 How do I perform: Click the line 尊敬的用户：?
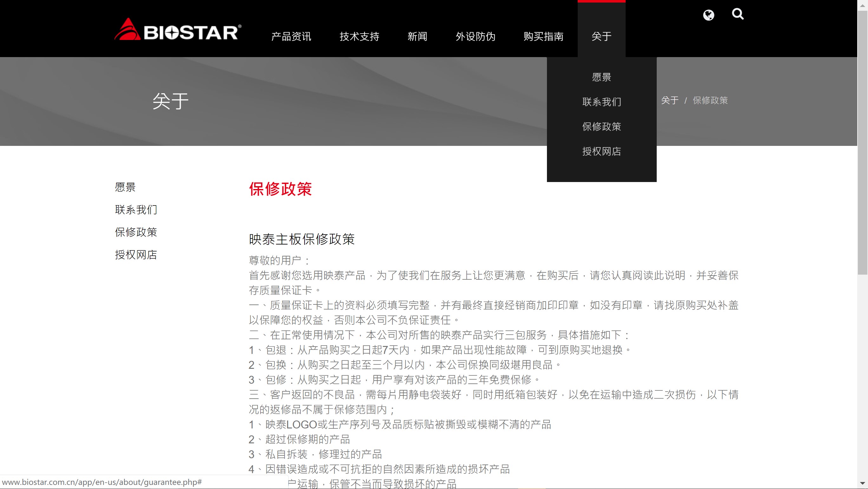(279, 260)
